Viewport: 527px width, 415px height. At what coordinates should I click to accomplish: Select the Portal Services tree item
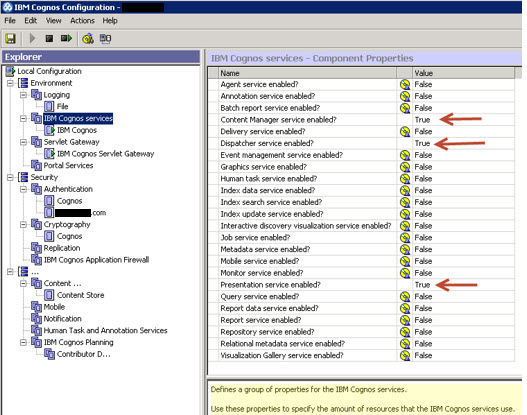(x=68, y=165)
